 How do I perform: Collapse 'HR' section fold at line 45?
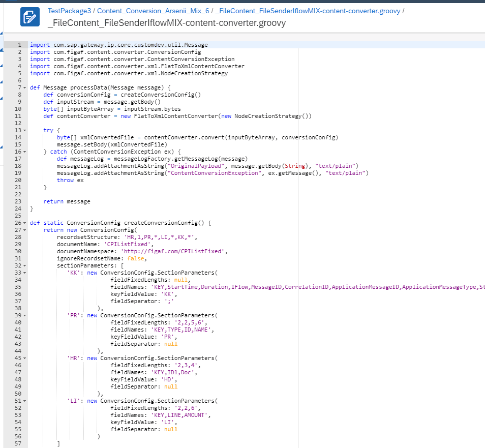[25, 358]
